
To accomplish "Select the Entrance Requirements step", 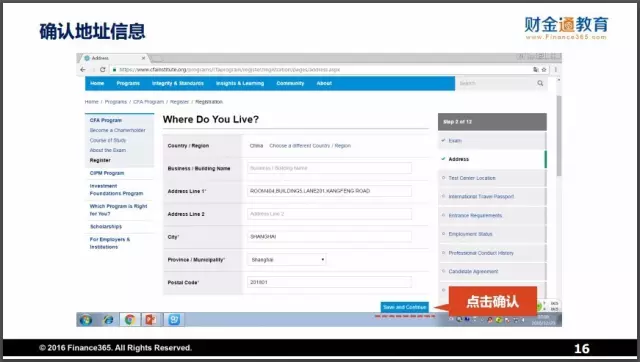I will [492, 215].
